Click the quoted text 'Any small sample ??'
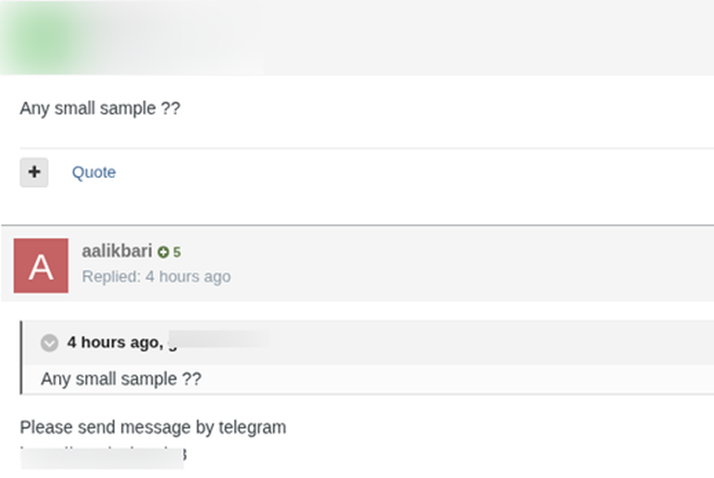Image resolution: width=714 pixels, height=478 pixels. click(x=121, y=379)
